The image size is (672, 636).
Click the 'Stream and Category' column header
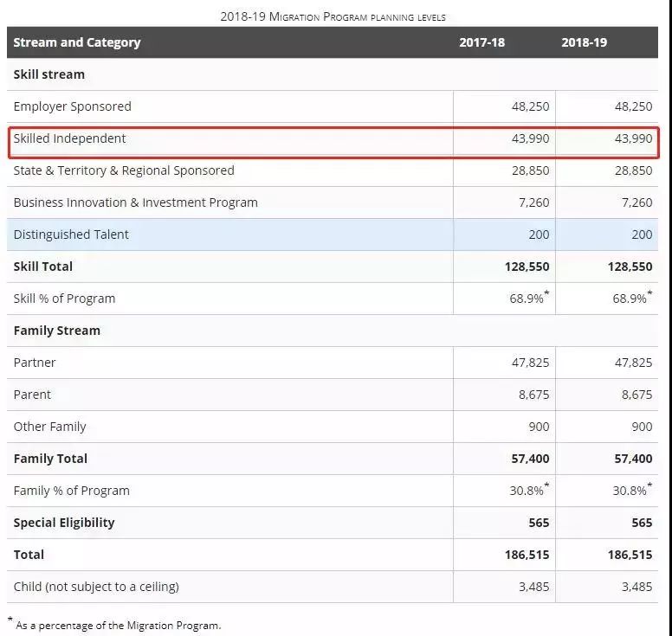pos(77,42)
